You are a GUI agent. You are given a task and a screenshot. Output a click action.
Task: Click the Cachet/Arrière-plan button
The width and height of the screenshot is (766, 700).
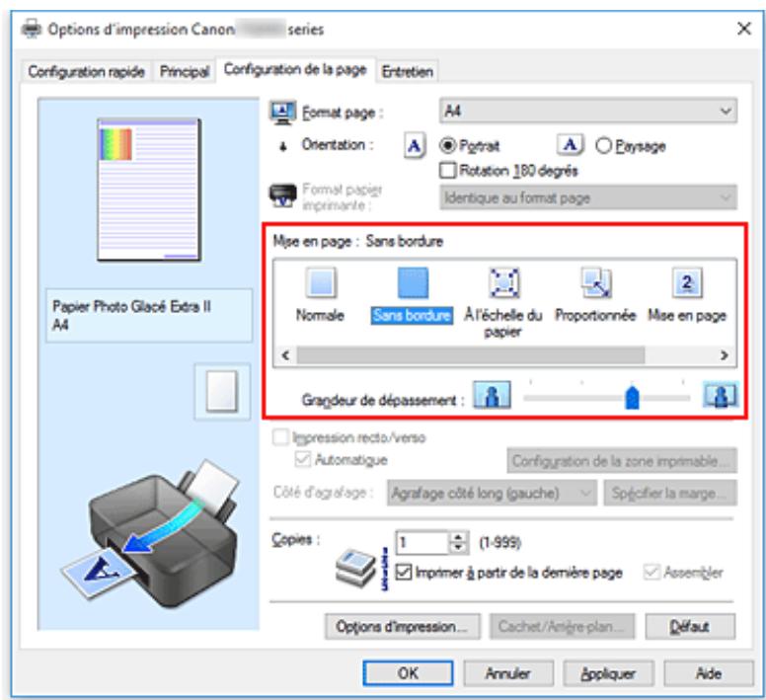[x=563, y=627]
